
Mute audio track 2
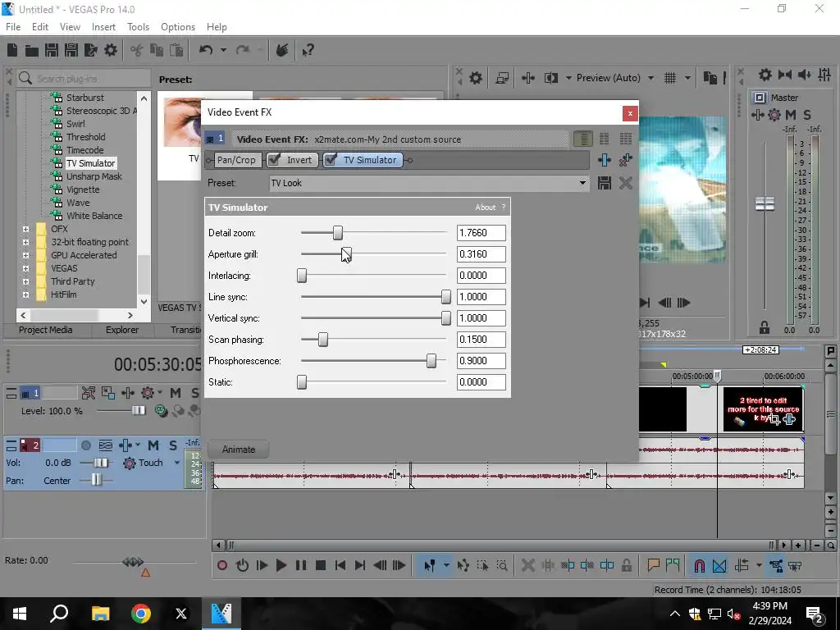pyautogui.click(x=153, y=445)
